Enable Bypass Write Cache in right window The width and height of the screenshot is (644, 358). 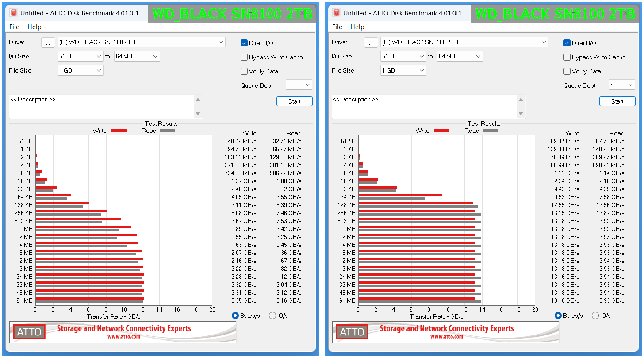click(x=567, y=57)
